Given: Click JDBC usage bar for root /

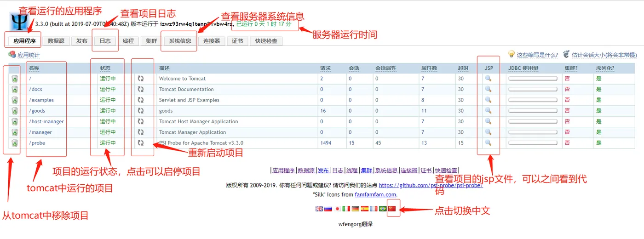Looking at the screenshot, I should coord(533,79).
